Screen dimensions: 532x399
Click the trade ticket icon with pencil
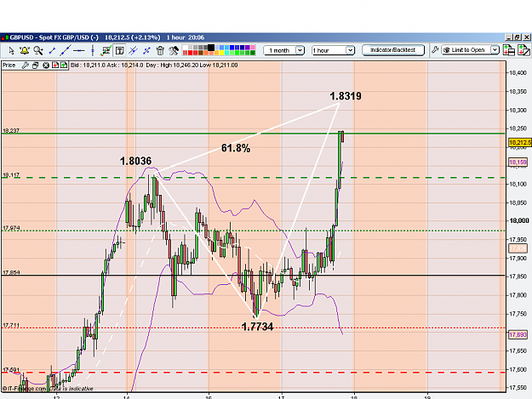(523, 50)
